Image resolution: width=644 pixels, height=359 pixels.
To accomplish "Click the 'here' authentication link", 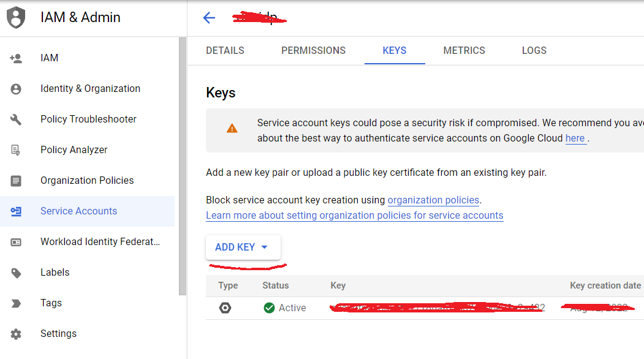I will click(575, 138).
